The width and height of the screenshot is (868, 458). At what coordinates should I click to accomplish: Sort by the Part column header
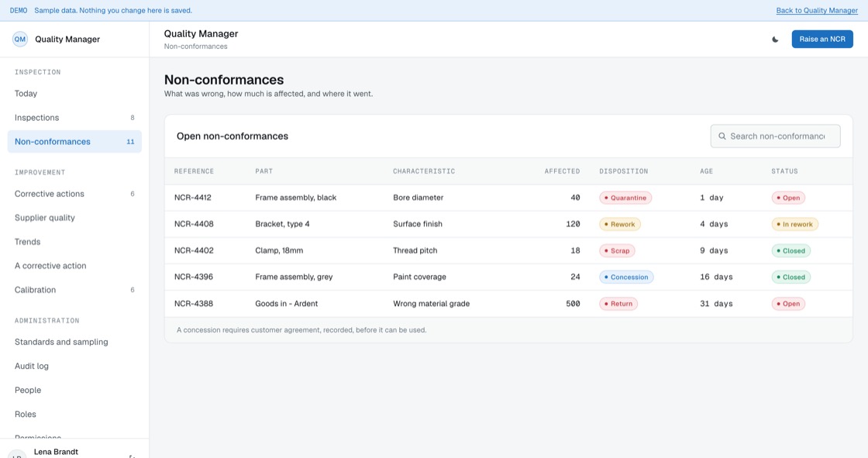coord(263,171)
